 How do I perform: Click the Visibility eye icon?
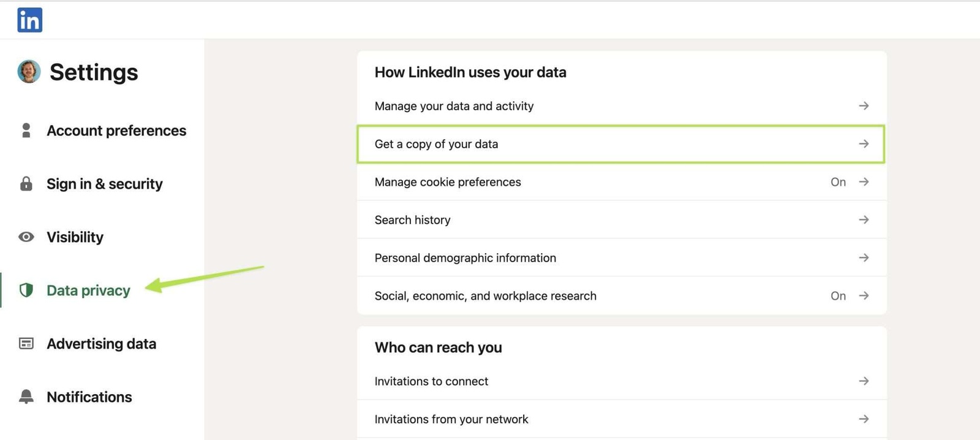(x=26, y=237)
